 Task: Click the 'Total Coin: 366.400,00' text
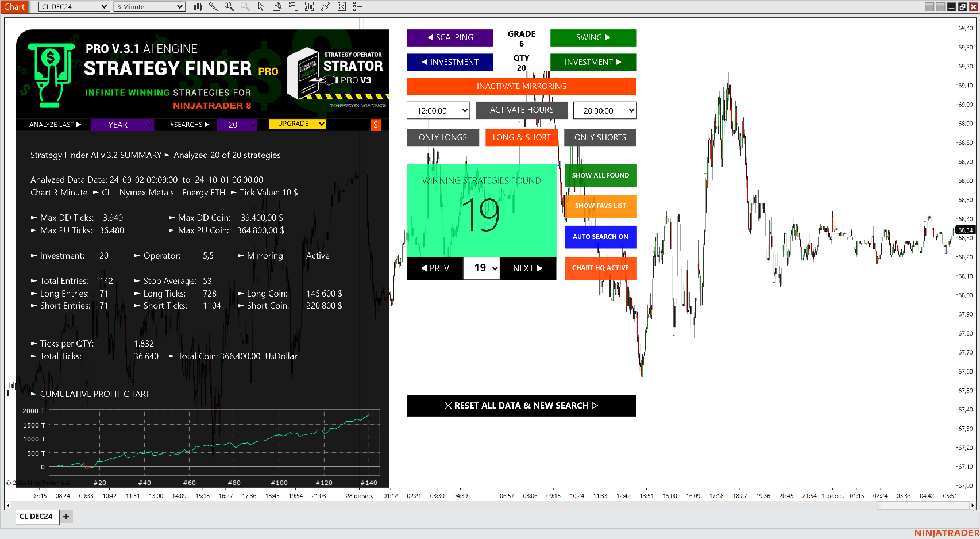(219, 356)
